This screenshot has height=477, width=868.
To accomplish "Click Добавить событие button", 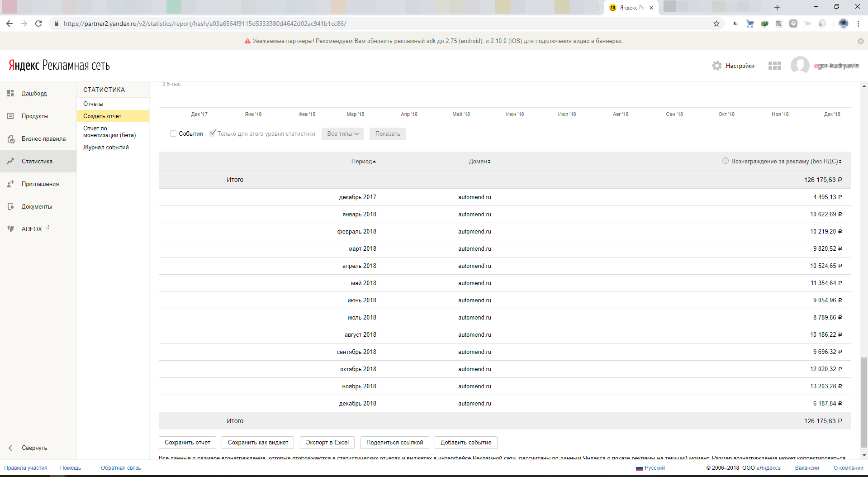I will pyautogui.click(x=466, y=443).
